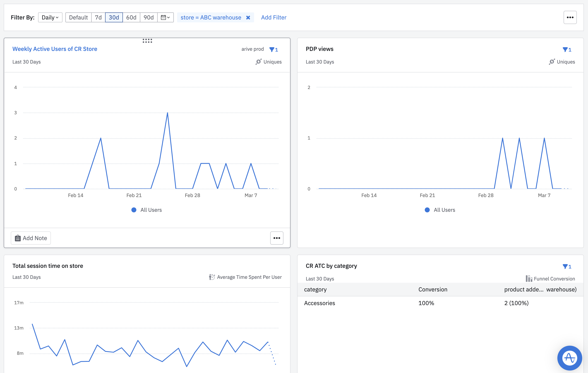The height and width of the screenshot is (373, 588).
Task: Select the 30d range option
Action: (114, 18)
